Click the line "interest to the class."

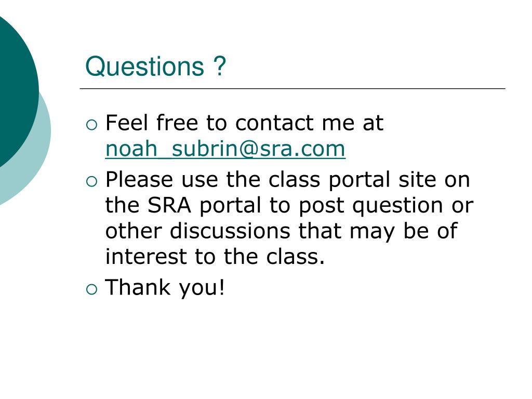(215, 257)
